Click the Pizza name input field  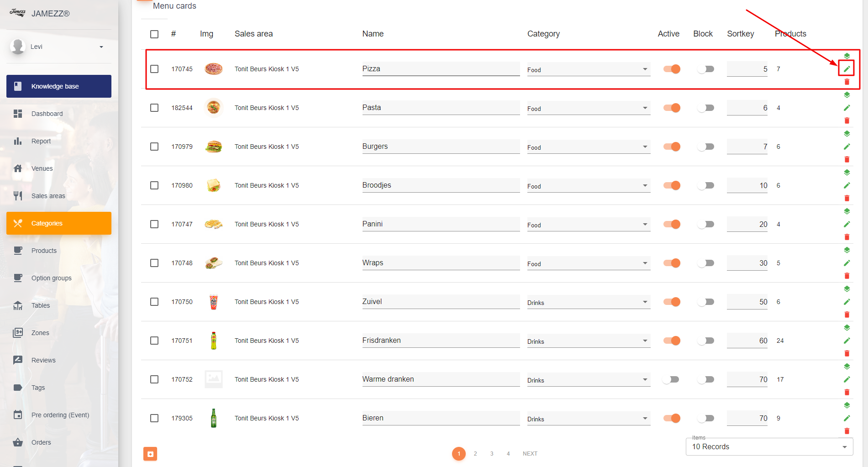click(x=441, y=69)
